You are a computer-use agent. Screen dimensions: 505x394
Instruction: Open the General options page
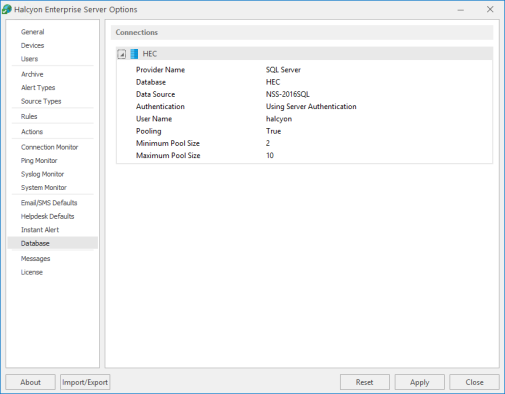tap(32, 32)
